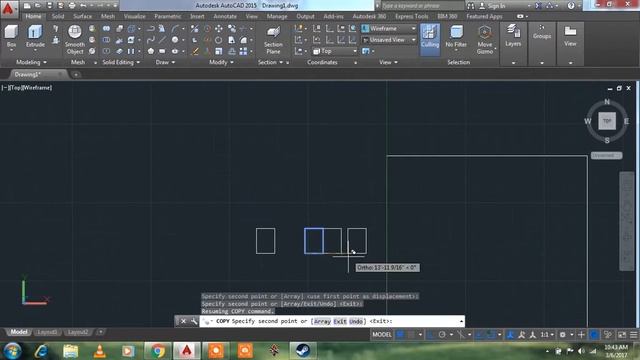Viewport: 640px width, 360px height.
Task: Click the TOP face of the ViewCube
Action: [x=607, y=121]
